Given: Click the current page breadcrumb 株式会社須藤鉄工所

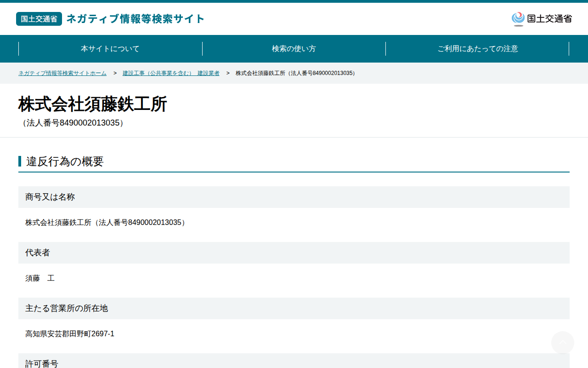Looking at the screenshot, I should click(296, 73).
